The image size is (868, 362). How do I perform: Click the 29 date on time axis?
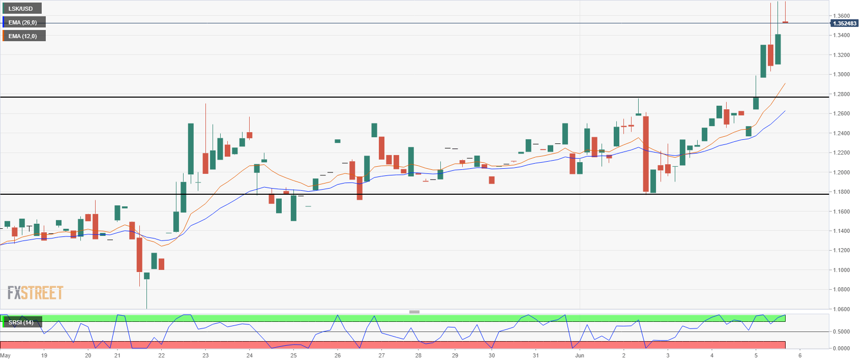tap(455, 356)
